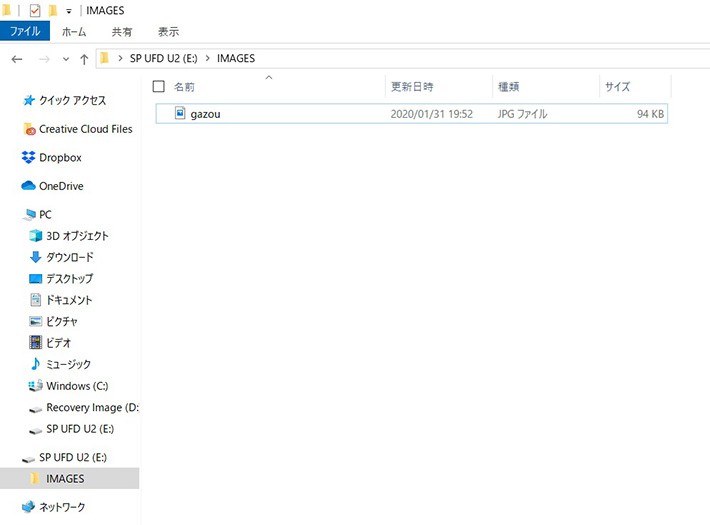Click the 3D オブジェクト folder icon
This screenshot has height=525, width=710.
pyautogui.click(x=36, y=236)
